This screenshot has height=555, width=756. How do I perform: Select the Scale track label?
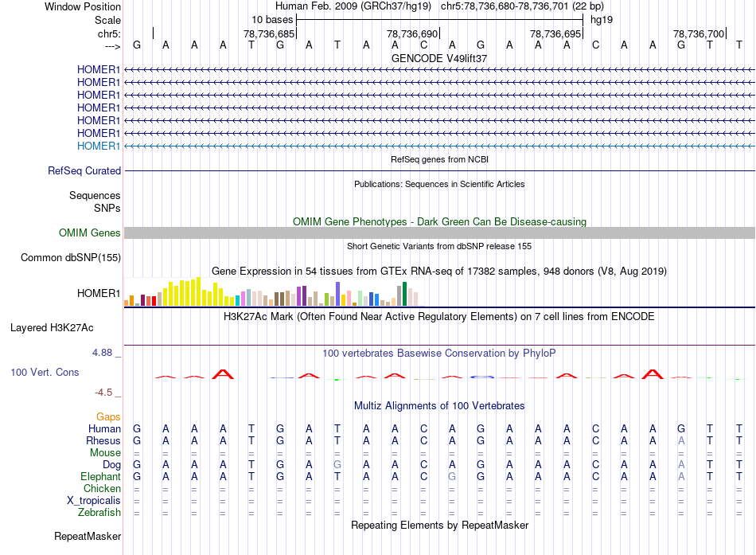[107, 20]
